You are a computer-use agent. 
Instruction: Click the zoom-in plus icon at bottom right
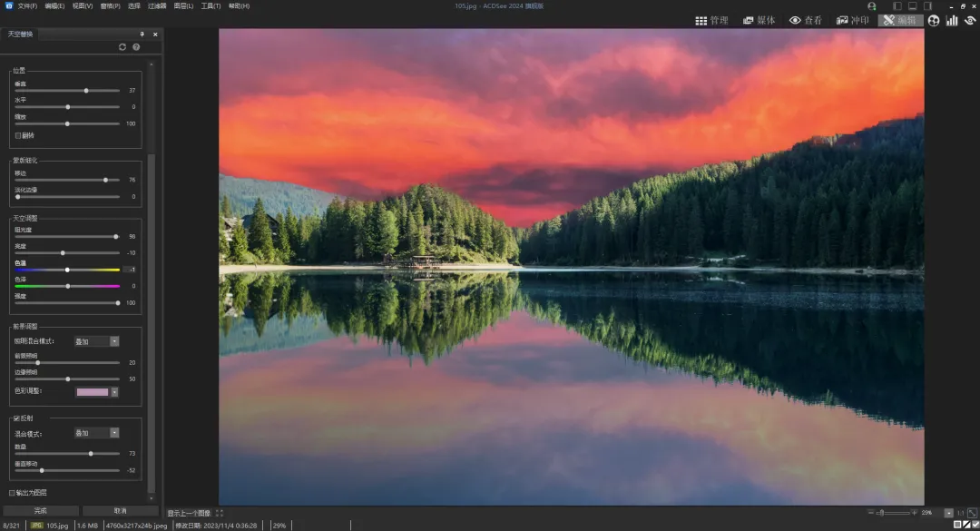click(x=915, y=513)
